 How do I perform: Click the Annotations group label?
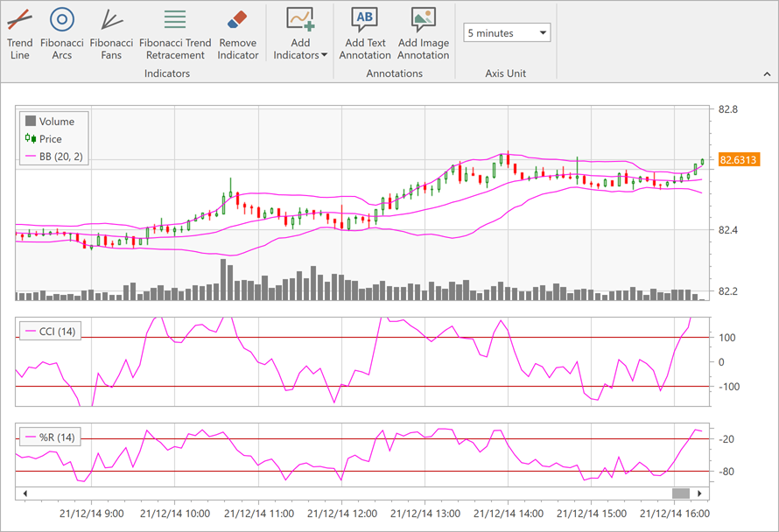point(395,73)
